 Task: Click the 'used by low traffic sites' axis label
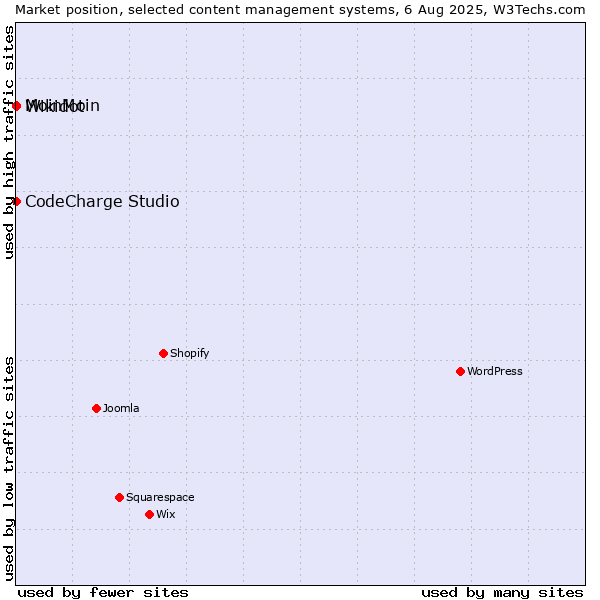tap(8, 469)
